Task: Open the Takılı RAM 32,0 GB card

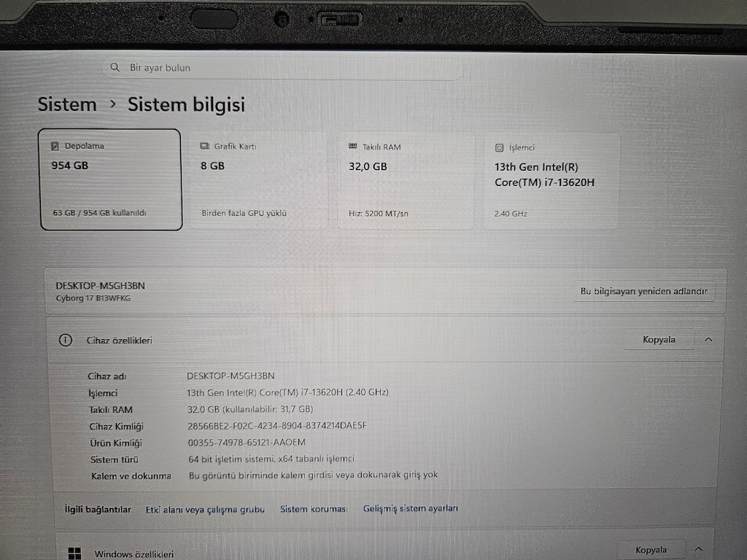Action: click(x=406, y=181)
